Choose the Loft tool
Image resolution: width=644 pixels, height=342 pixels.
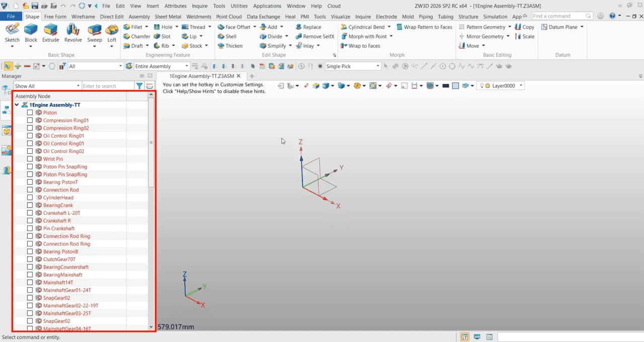112,33
